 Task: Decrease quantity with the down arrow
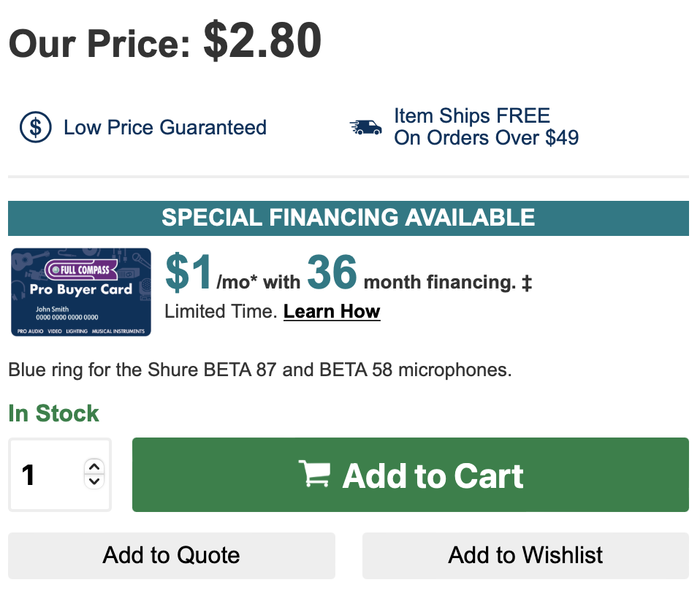pyautogui.click(x=94, y=481)
